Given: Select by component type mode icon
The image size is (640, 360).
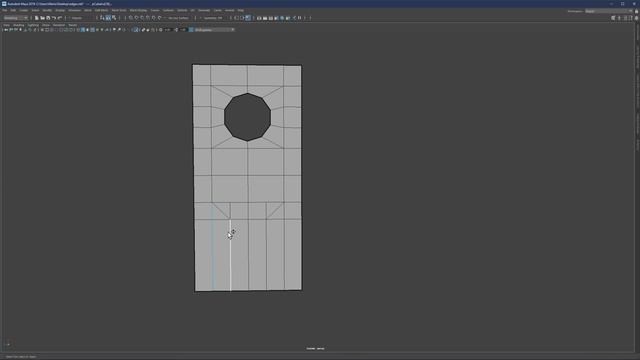Looking at the screenshot, I should pyautogui.click(x=113, y=18).
